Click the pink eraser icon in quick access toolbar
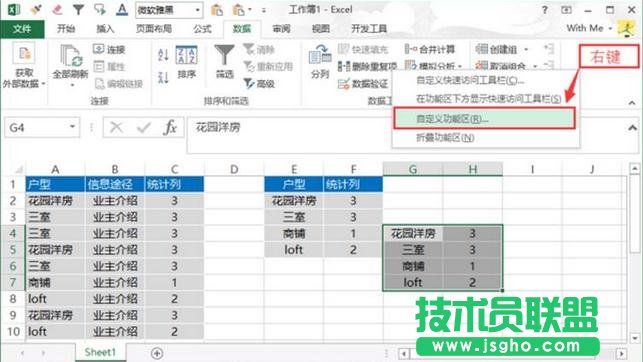643x362 pixels. coord(57,9)
